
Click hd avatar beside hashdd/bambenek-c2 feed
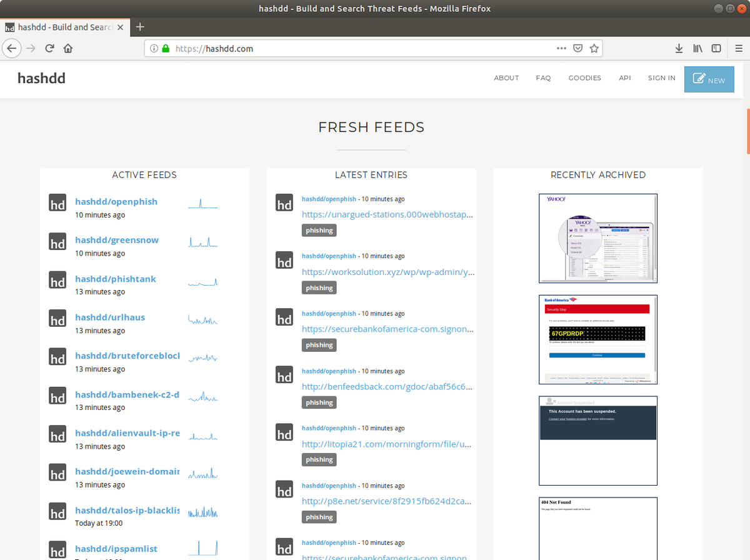57,396
